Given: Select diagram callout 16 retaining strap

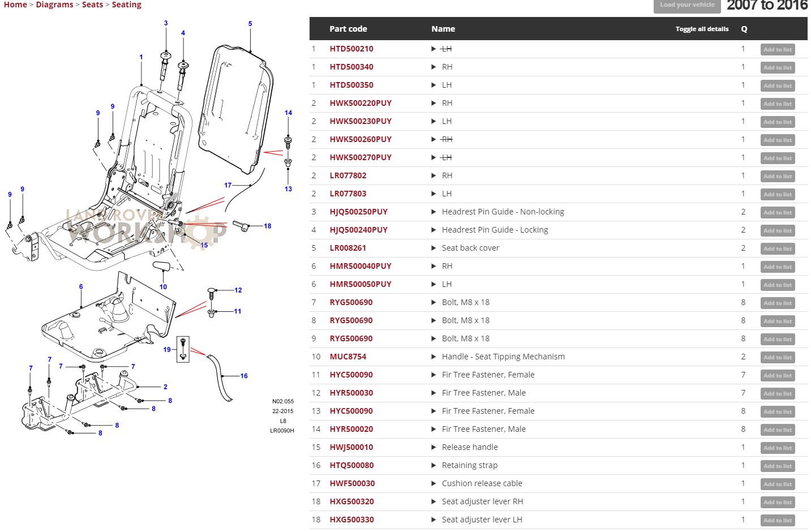Looking at the screenshot, I should coord(244,376).
